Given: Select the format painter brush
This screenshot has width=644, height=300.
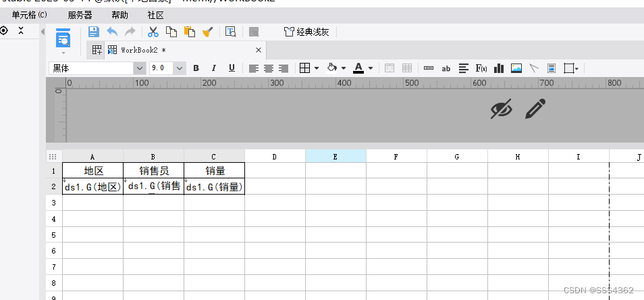Looking at the screenshot, I should [208, 32].
